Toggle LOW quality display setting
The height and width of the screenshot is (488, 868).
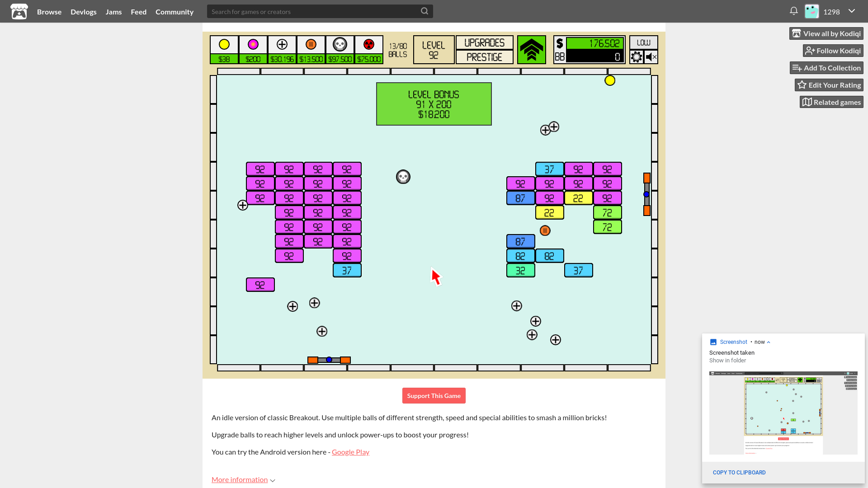pos(643,42)
